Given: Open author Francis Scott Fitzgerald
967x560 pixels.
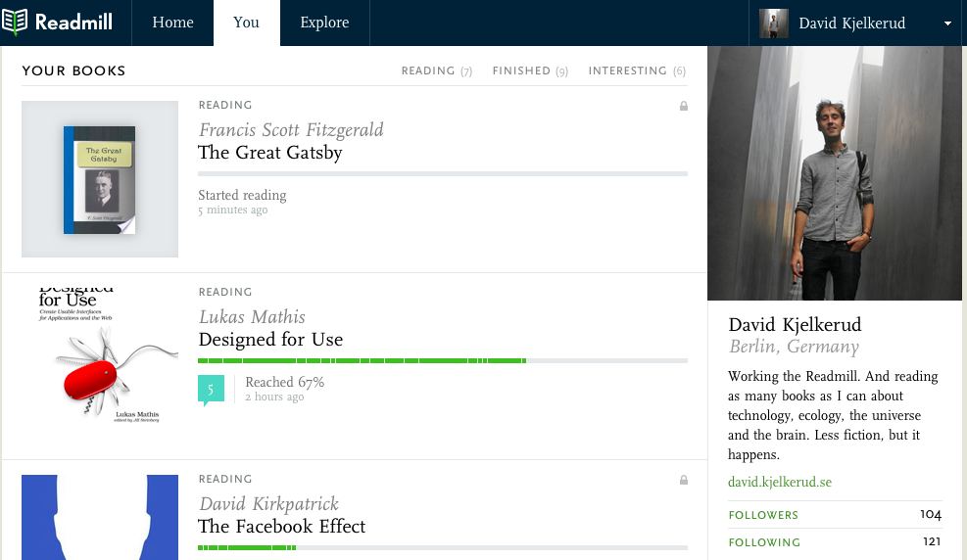Looking at the screenshot, I should [291, 130].
